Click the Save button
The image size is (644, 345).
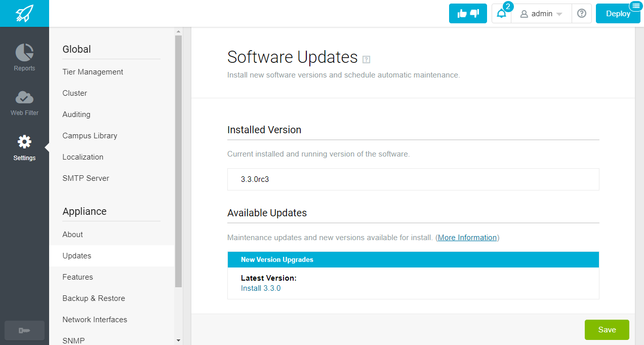607,330
